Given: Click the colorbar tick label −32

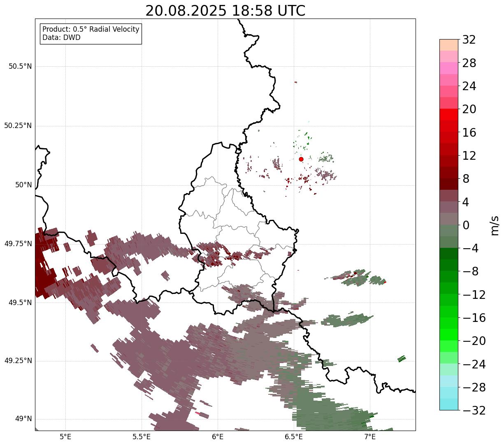Looking at the screenshot, I should [x=474, y=410].
